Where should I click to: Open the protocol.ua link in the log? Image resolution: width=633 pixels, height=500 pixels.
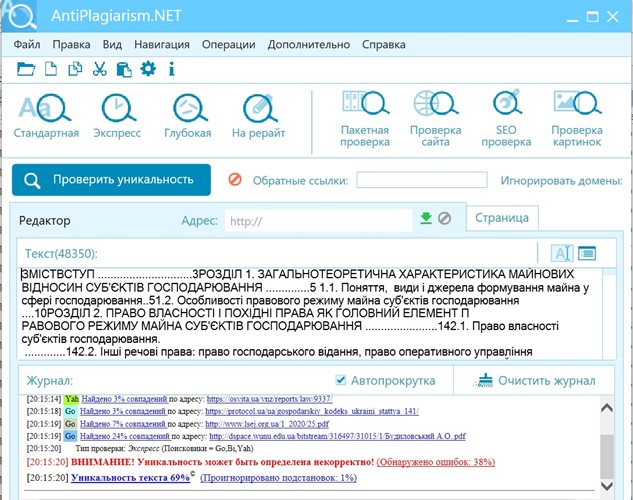coord(312,411)
